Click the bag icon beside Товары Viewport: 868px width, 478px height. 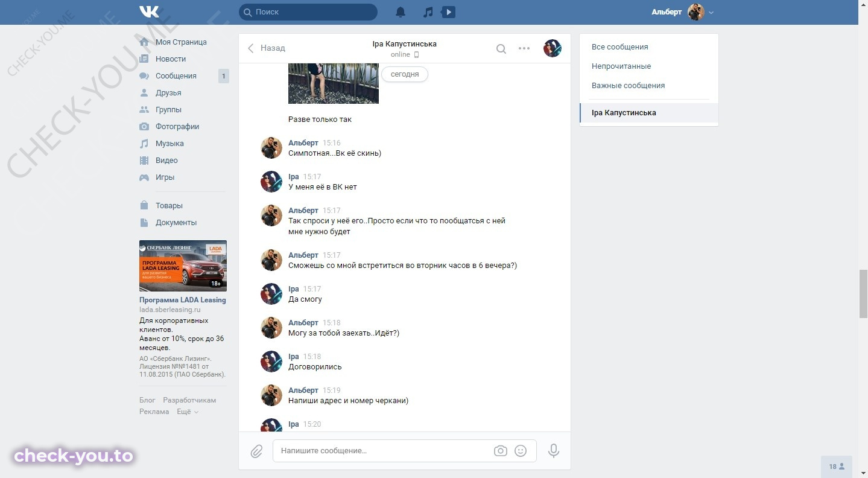coord(144,206)
